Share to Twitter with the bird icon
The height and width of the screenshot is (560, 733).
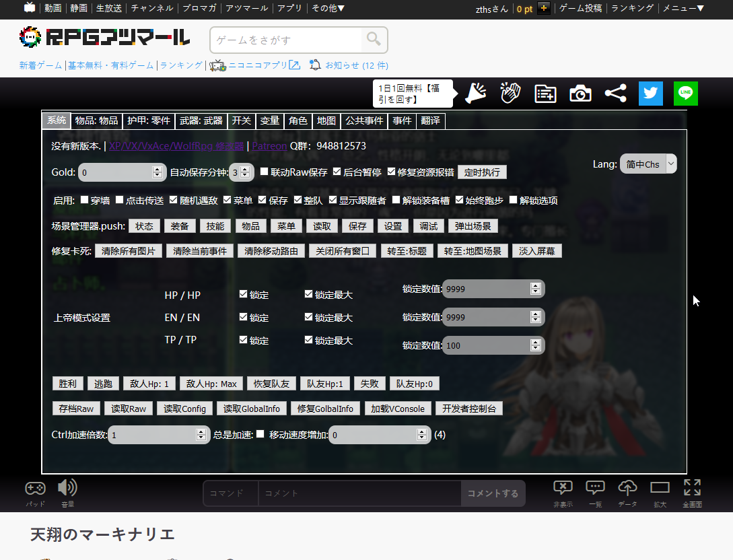pyautogui.click(x=650, y=94)
